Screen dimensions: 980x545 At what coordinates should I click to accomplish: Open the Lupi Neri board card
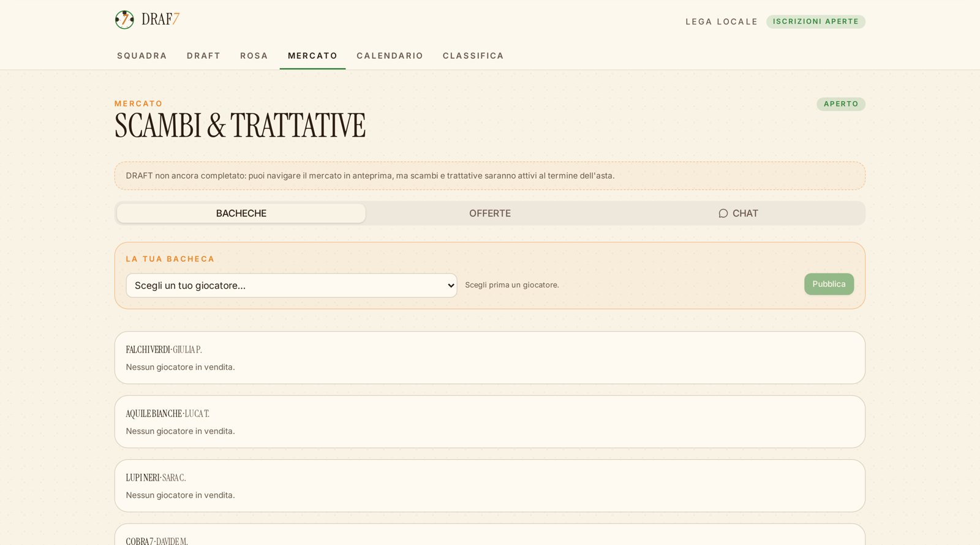tap(490, 486)
